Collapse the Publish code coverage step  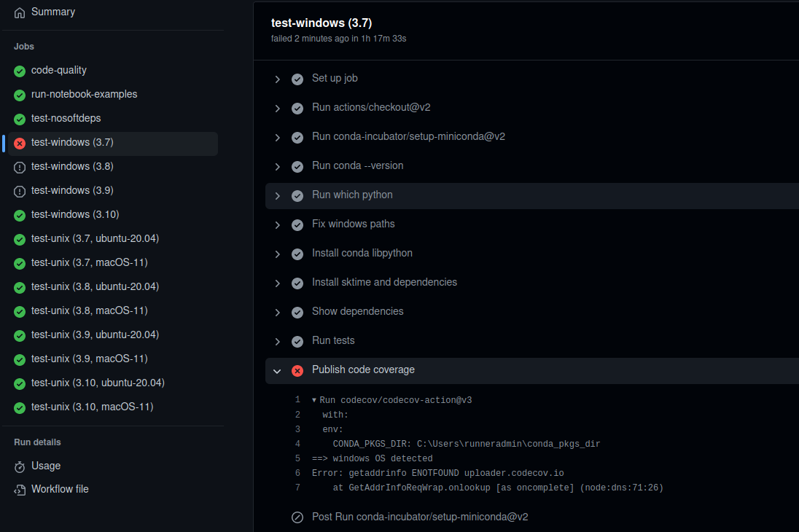(277, 370)
